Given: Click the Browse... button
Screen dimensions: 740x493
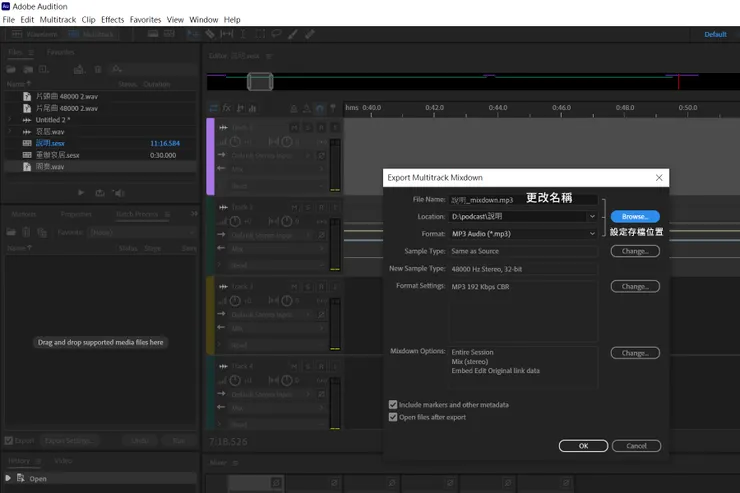Looking at the screenshot, I should point(635,217).
